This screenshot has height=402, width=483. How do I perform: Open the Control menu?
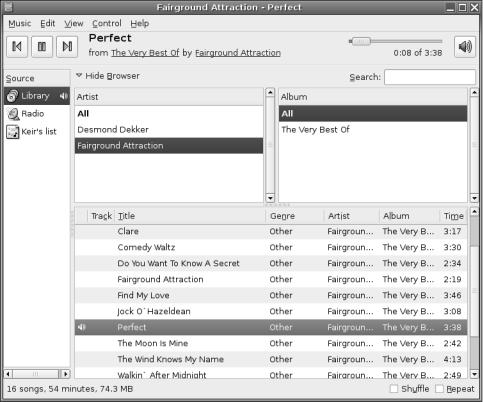tap(107, 23)
